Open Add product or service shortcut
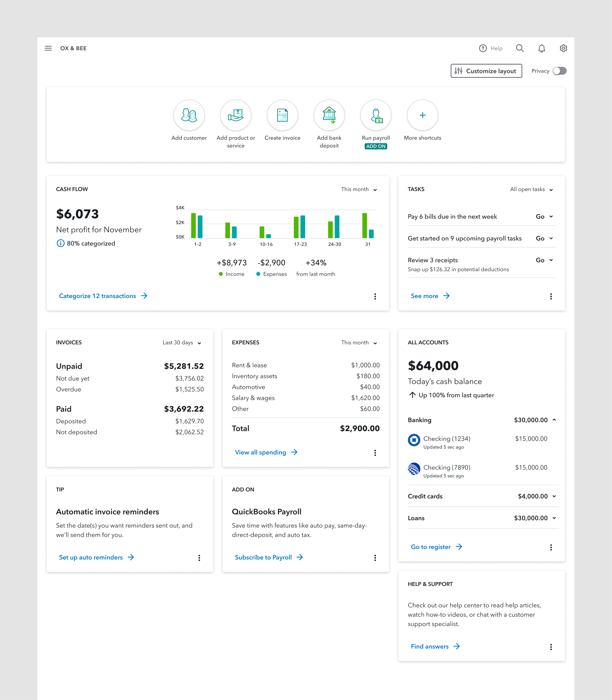This screenshot has height=700, width=612. coord(236,115)
